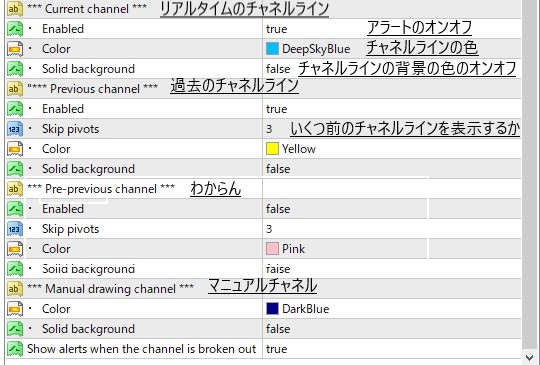
Task: Click the boolean icon of Pre-previous channel's Solid background row
Action: click(x=15, y=269)
